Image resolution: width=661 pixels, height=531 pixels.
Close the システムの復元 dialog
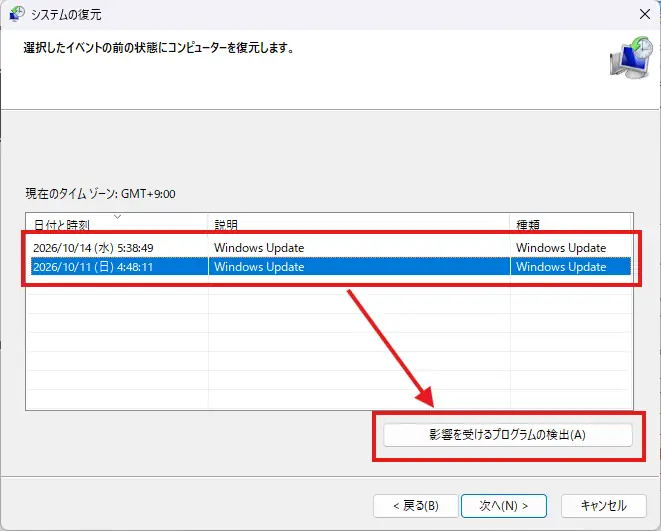[x=645, y=14]
